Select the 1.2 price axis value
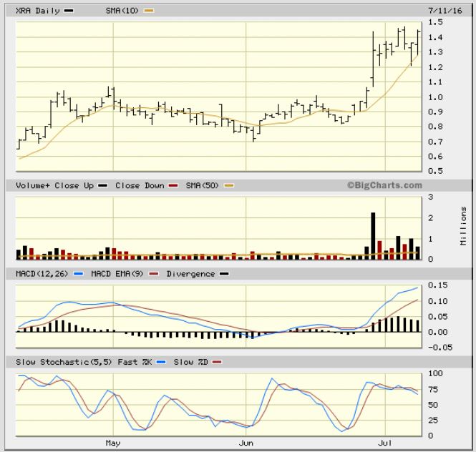The width and height of the screenshot is (476, 452). tap(435, 67)
